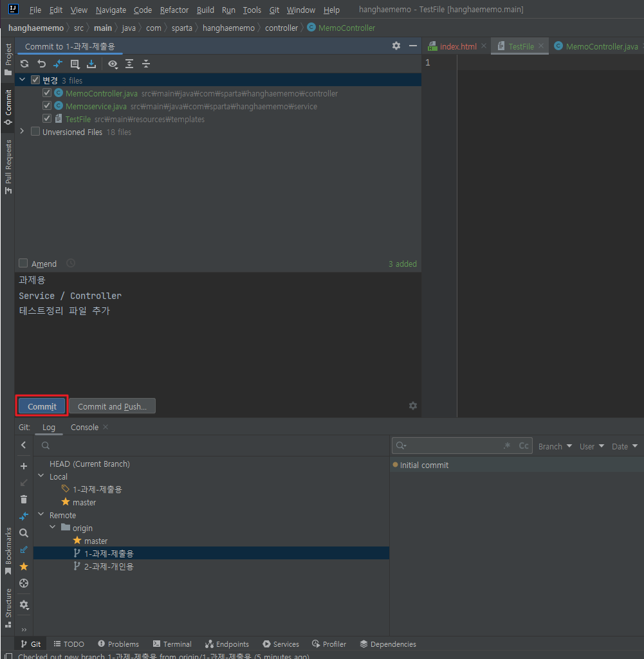Open the Git menu

(x=274, y=10)
